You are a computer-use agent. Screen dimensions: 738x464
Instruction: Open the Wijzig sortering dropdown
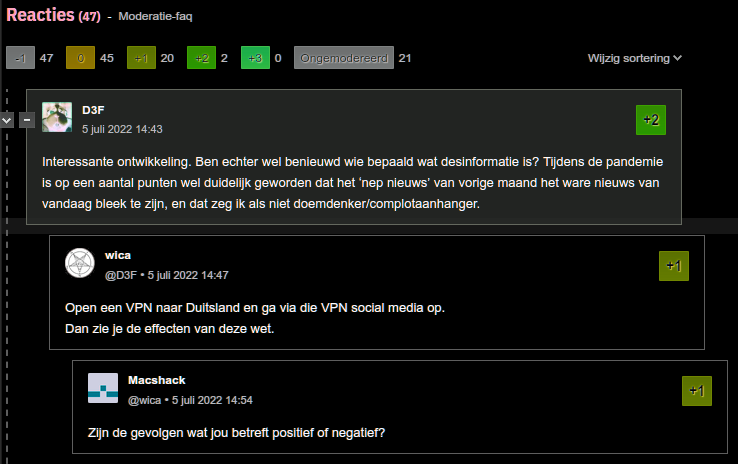click(634, 58)
